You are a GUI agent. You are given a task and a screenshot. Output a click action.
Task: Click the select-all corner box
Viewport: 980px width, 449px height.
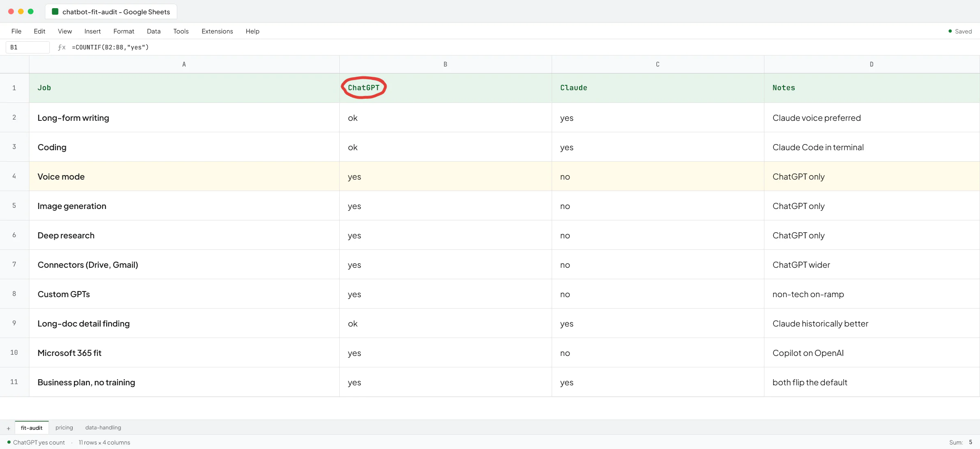coord(14,64)
